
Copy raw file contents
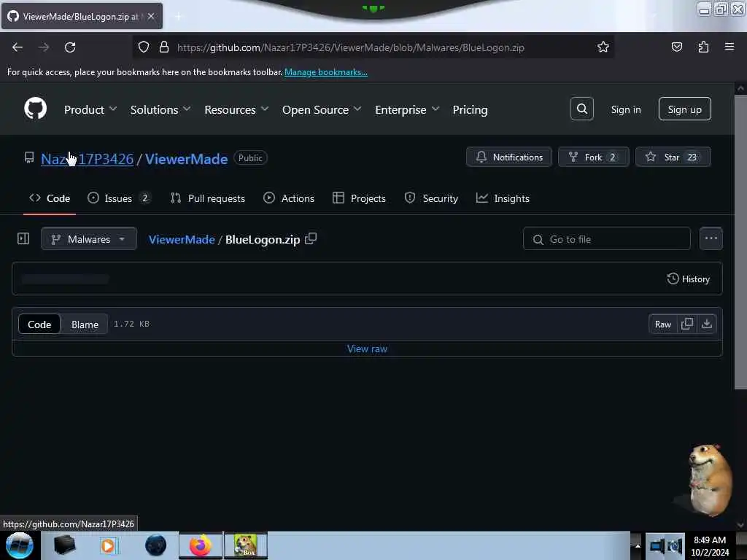click(687, 324)
